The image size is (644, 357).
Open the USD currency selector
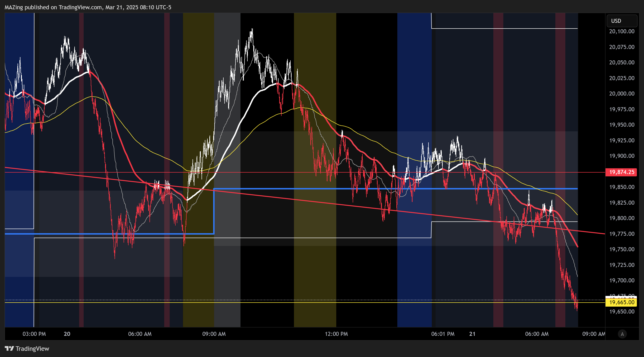point(622,21)
